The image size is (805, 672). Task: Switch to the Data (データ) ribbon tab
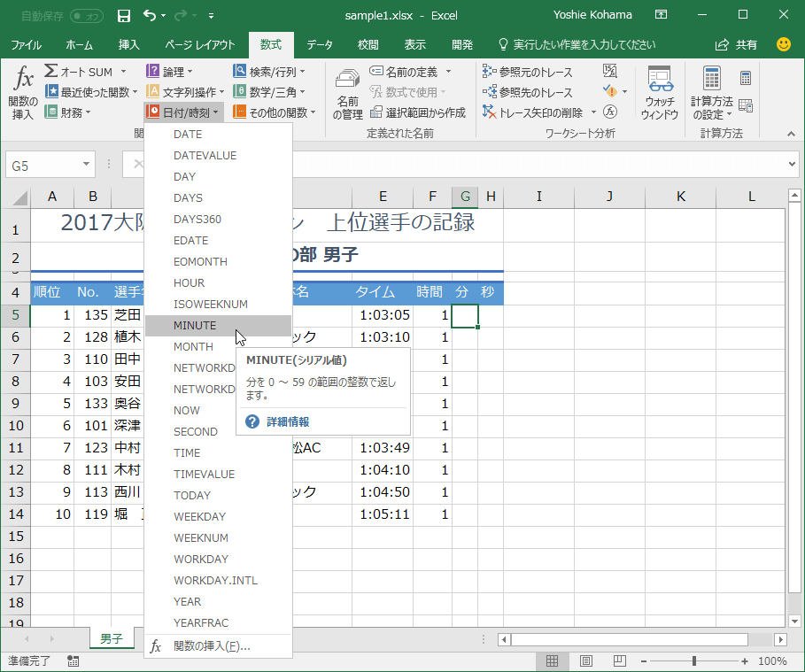coord(320,44)
